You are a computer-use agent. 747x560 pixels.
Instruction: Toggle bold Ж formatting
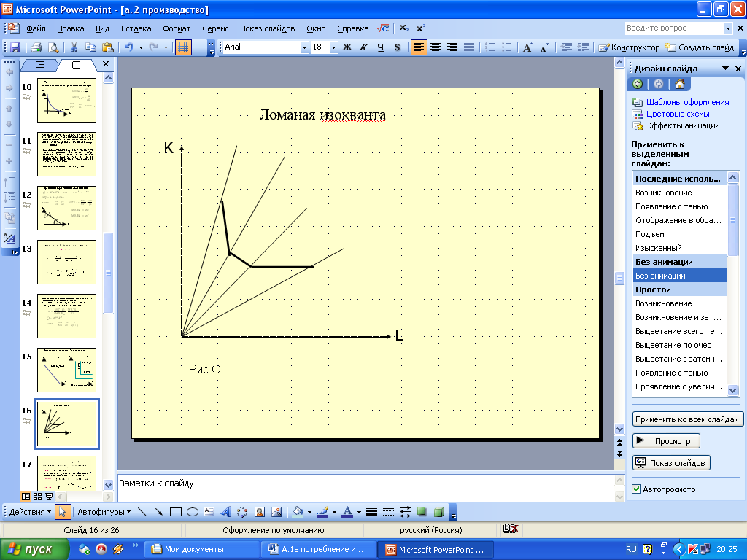click(x=347, y=47)
